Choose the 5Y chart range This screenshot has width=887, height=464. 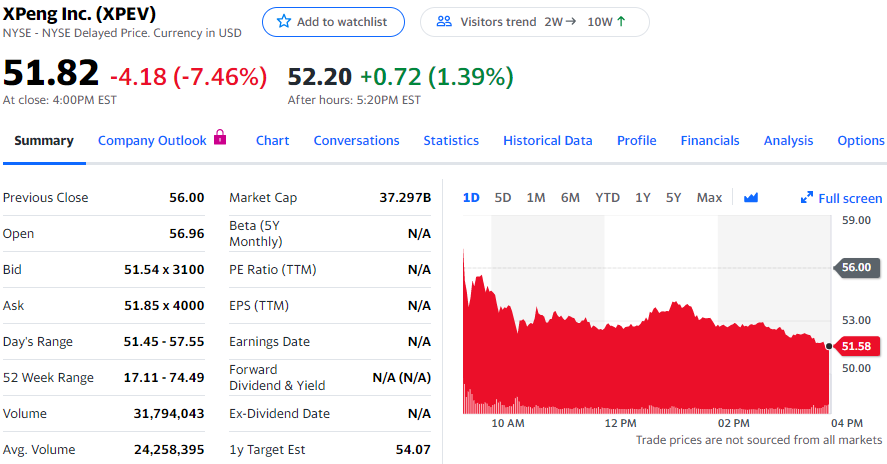674,198
